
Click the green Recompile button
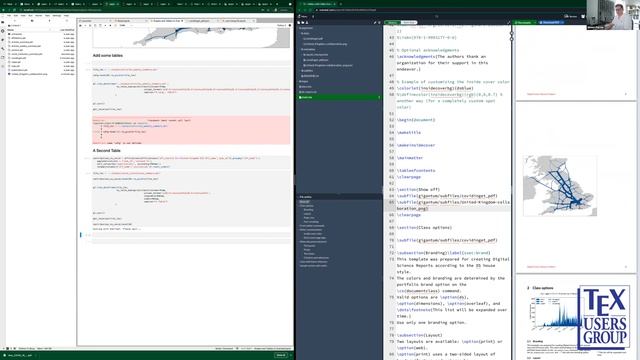coord(523,22)
